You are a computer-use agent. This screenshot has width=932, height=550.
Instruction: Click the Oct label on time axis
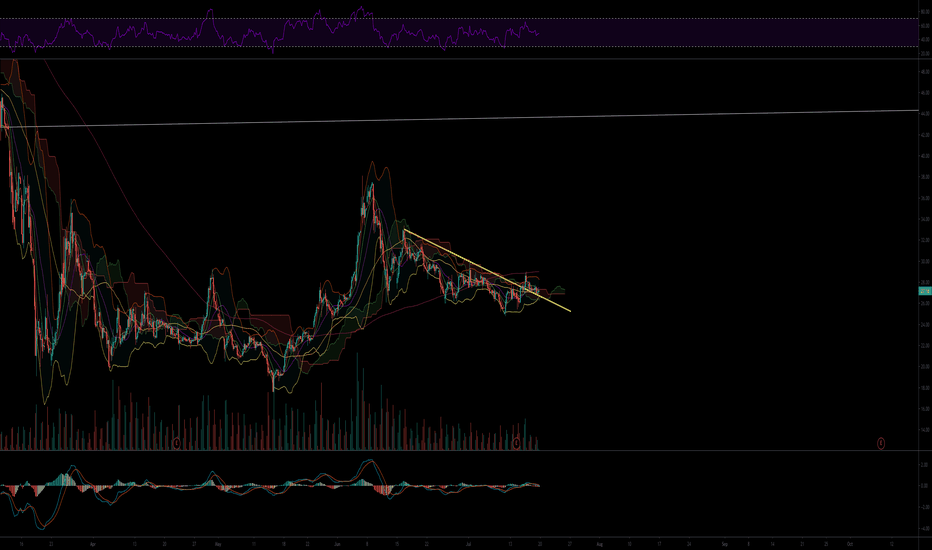tap(850, 544)
